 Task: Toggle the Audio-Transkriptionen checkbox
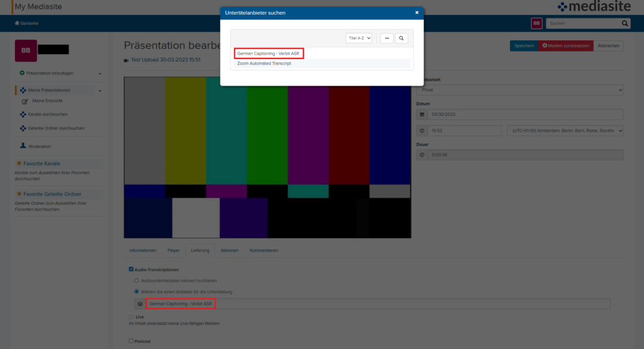click(131, 269)
